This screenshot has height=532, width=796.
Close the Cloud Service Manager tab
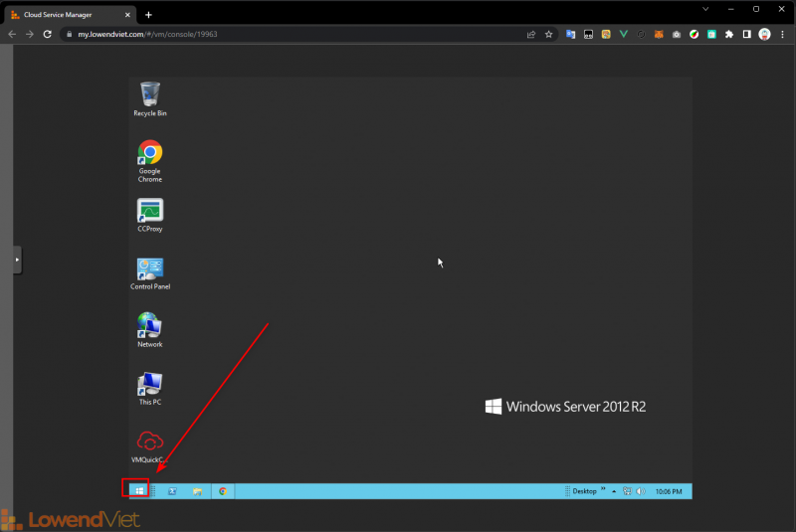tap(127, 15)
